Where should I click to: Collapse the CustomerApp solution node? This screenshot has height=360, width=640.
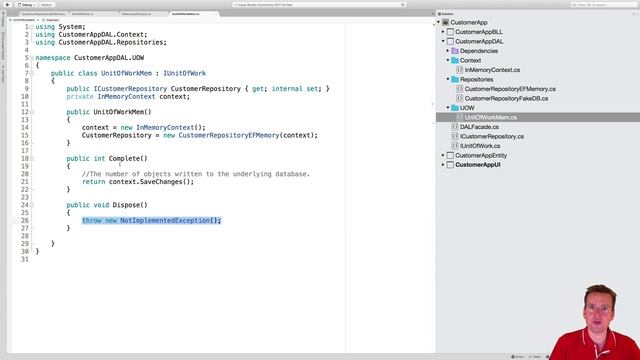(439, 22)
